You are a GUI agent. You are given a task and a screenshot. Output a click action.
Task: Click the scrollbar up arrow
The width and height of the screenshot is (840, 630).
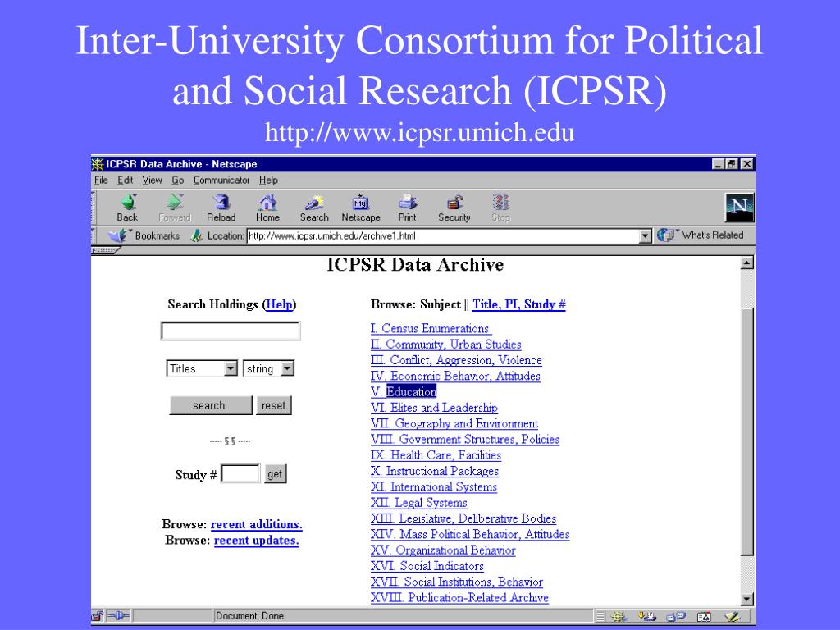[746, 262]
